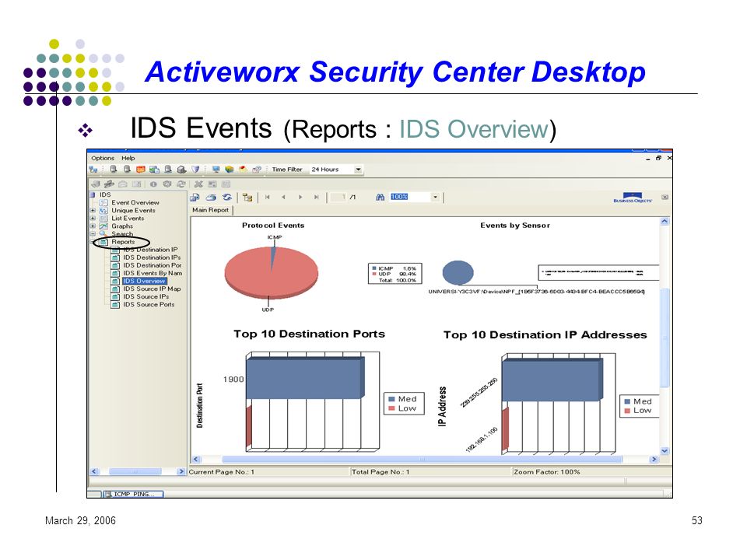Expand the Graphs node
Viewport: 747px width, 560px height.
93,226
